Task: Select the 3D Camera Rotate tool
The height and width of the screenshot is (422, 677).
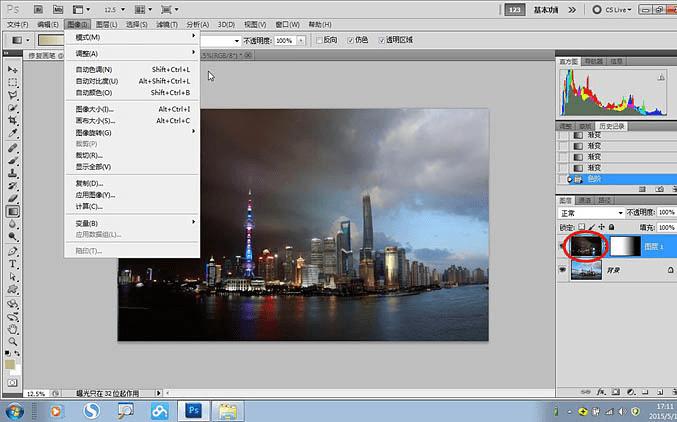Action: (x=13, y=317)
